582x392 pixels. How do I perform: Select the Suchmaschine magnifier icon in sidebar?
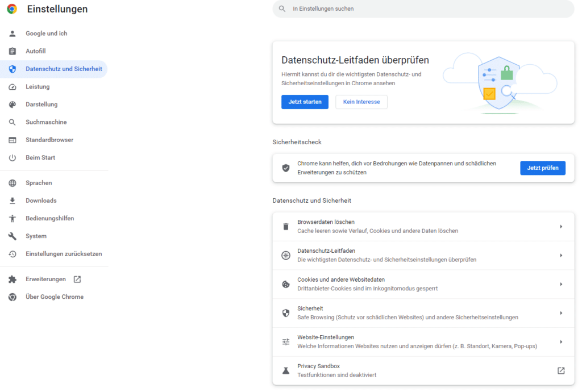click(13, 122)
